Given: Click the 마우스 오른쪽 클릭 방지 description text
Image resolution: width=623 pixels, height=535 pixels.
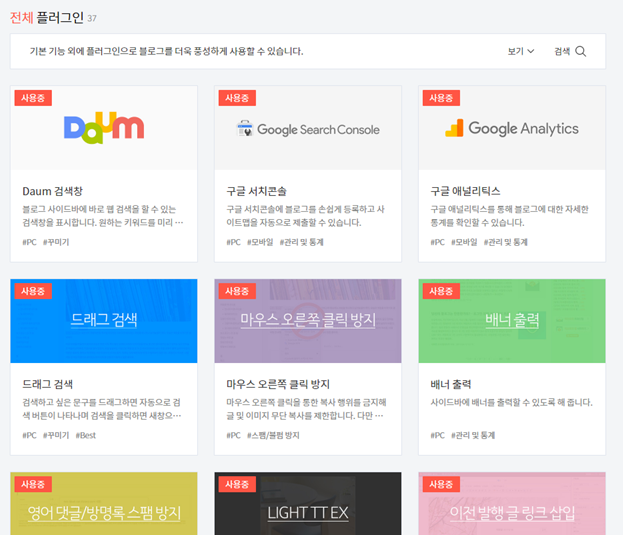Looking at the screenshot, I should tap(306, 409).
